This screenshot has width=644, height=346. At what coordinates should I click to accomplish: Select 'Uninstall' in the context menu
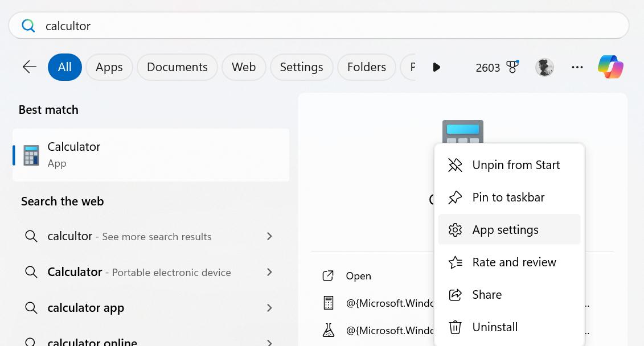494,327
